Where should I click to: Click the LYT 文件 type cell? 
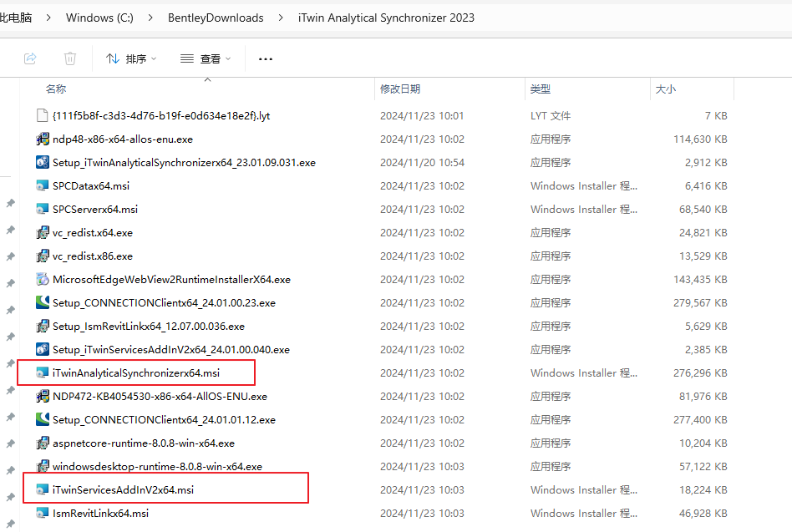click(x=550, y=115)
